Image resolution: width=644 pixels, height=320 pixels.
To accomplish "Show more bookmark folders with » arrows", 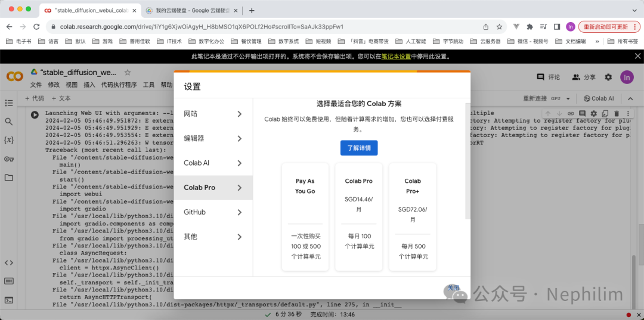I will click(597, 42).
